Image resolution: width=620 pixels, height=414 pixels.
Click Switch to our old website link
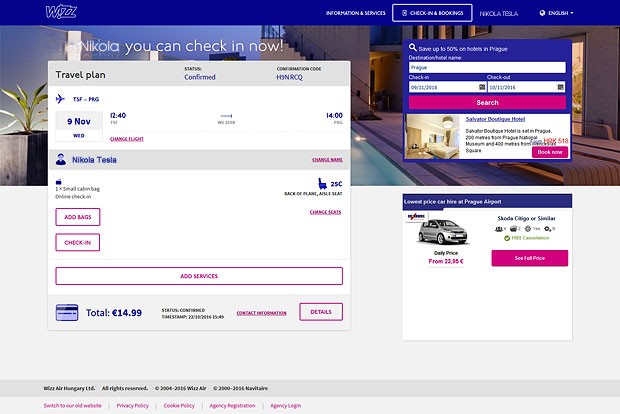(72, 406)
